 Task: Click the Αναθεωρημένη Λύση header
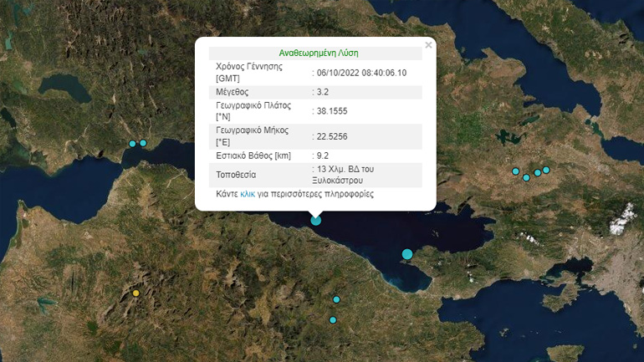point(319,53)
